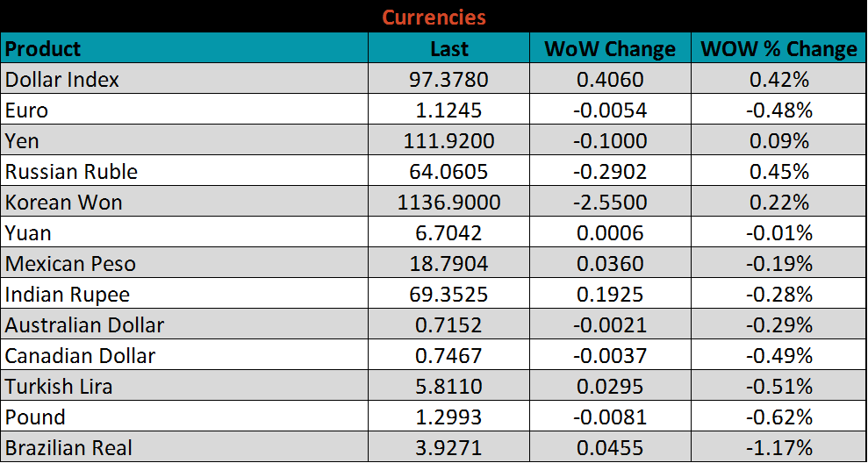
Task: Click the Currencies table title
Action: [434, 17]
